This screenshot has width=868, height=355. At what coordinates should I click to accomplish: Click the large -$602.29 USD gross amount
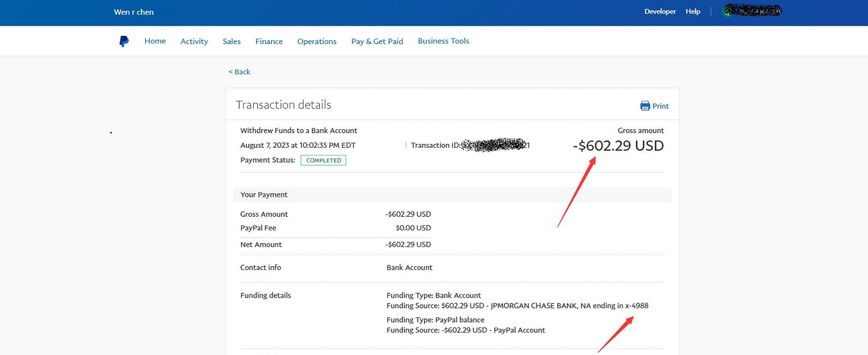click(x=618, y=146)
